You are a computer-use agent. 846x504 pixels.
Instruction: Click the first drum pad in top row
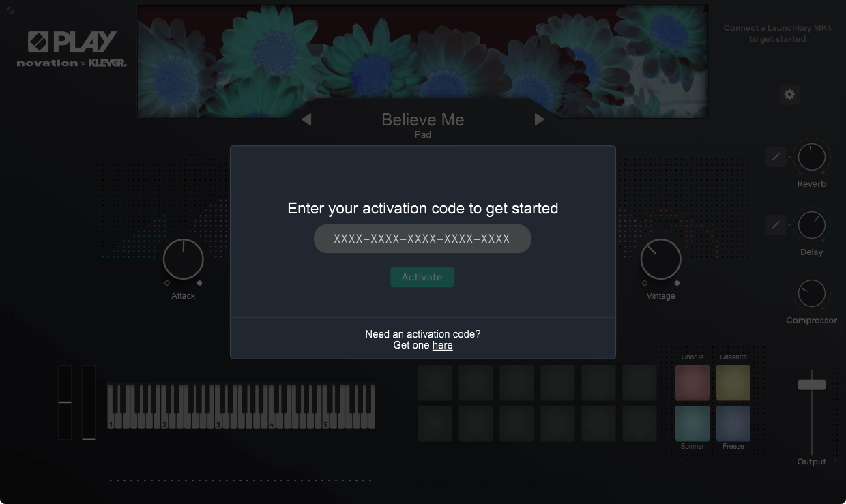(435, 383)
